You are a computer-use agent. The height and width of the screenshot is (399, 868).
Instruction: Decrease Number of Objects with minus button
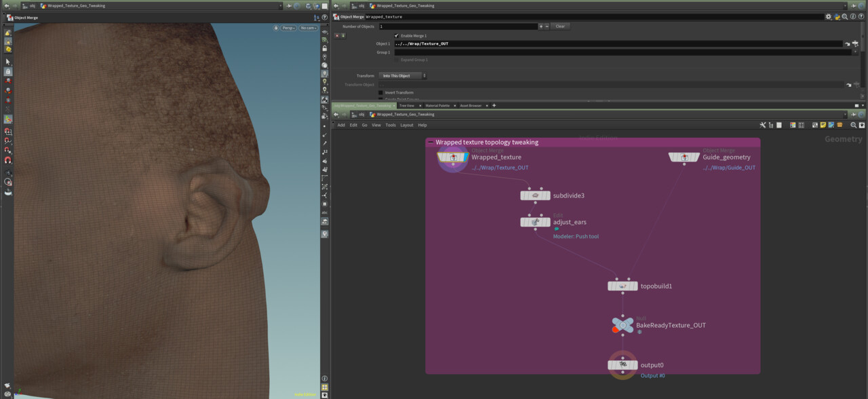(x=547, y=26)
